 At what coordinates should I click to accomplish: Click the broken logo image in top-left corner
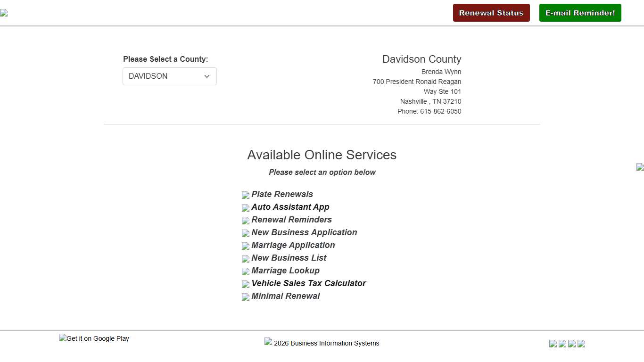(x=4, y=13)
